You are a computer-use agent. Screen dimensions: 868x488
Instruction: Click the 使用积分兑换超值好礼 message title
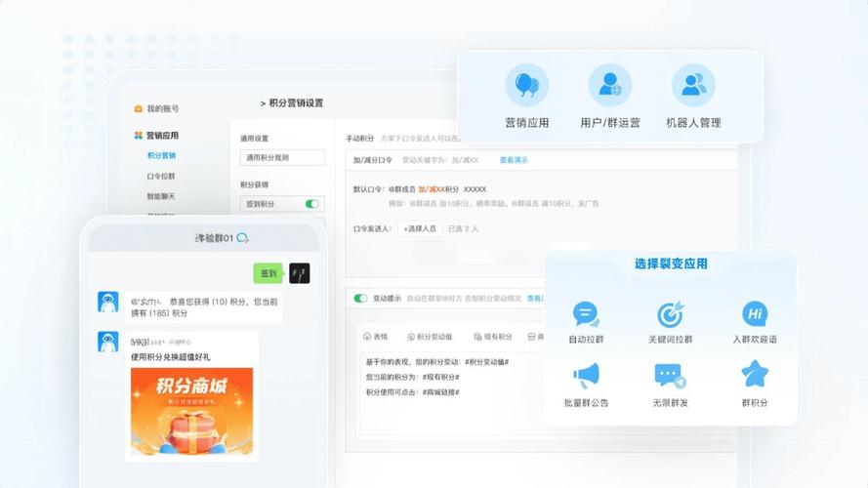pos(171,357)
